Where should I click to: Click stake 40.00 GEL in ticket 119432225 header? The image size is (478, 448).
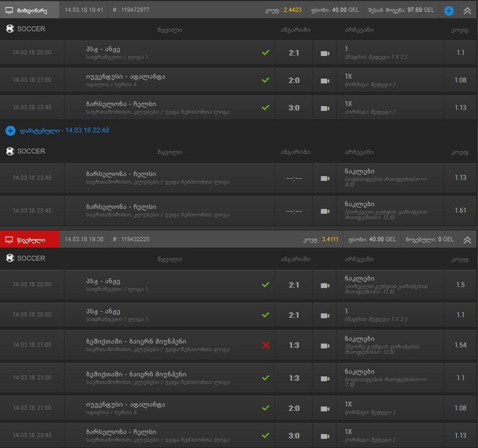(x=383, y=239)
